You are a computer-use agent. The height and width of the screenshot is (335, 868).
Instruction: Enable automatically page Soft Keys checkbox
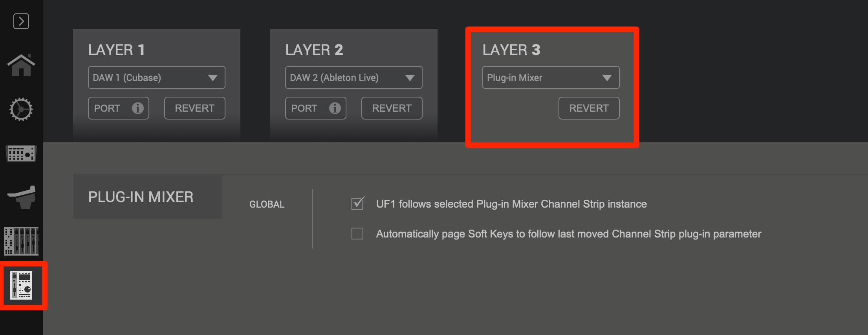click(x=357, y=234)
